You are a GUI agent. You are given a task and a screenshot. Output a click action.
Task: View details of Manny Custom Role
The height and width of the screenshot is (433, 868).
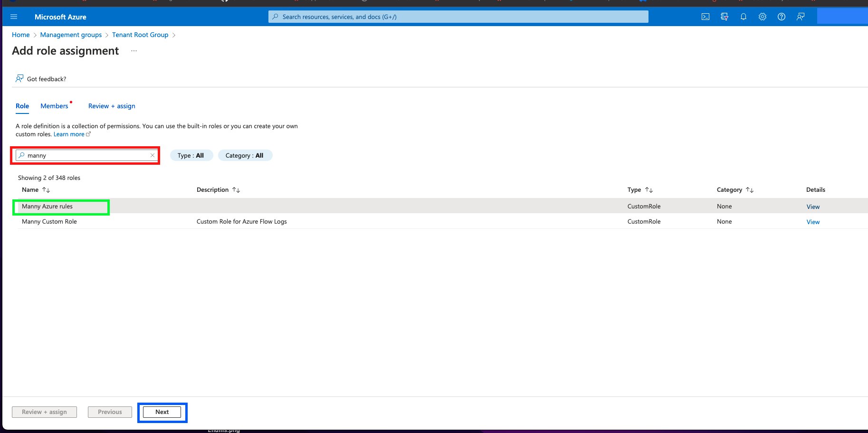point(813,222)
